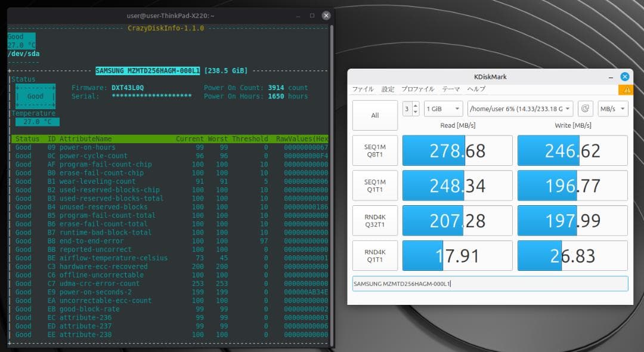Click the flush cache refresh icon in KDiskMark

pos(586,109)
